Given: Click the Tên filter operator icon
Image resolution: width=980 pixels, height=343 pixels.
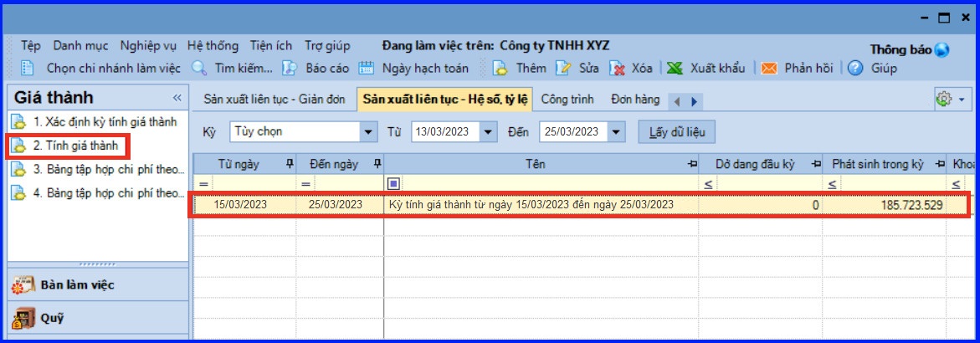Looking at the screenshot, I should 393,184.
